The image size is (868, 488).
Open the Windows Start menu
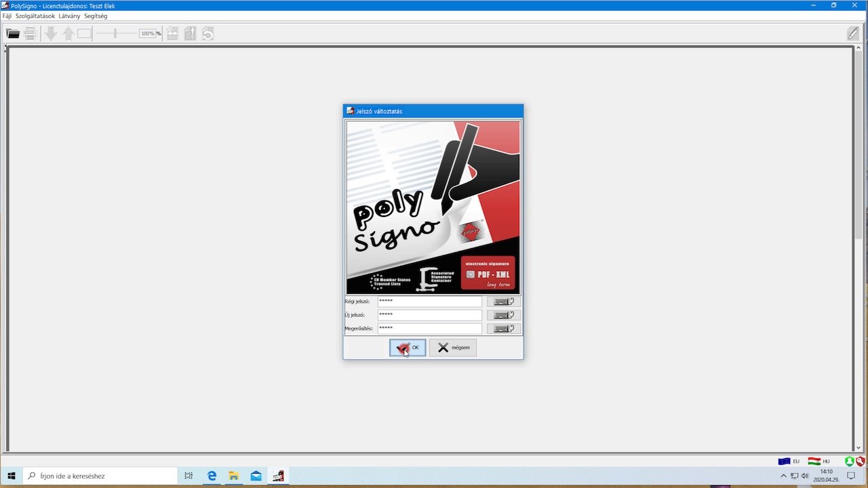[12, 476]
